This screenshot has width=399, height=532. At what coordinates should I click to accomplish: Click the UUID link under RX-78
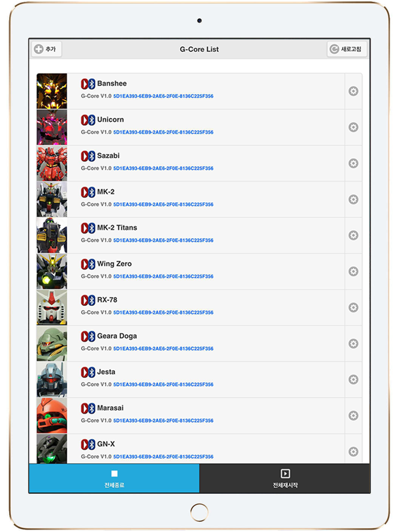[164, 313]
